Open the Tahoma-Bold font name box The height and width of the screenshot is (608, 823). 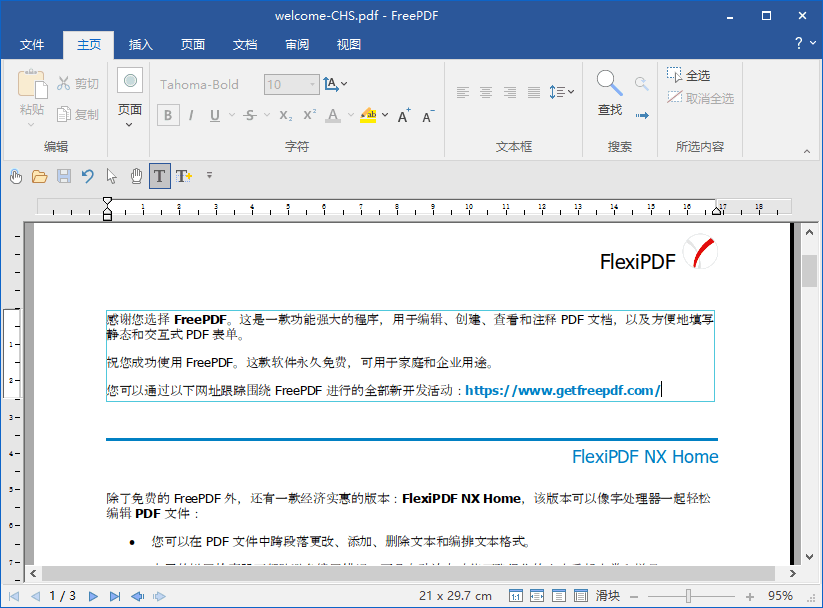(207, 85)
